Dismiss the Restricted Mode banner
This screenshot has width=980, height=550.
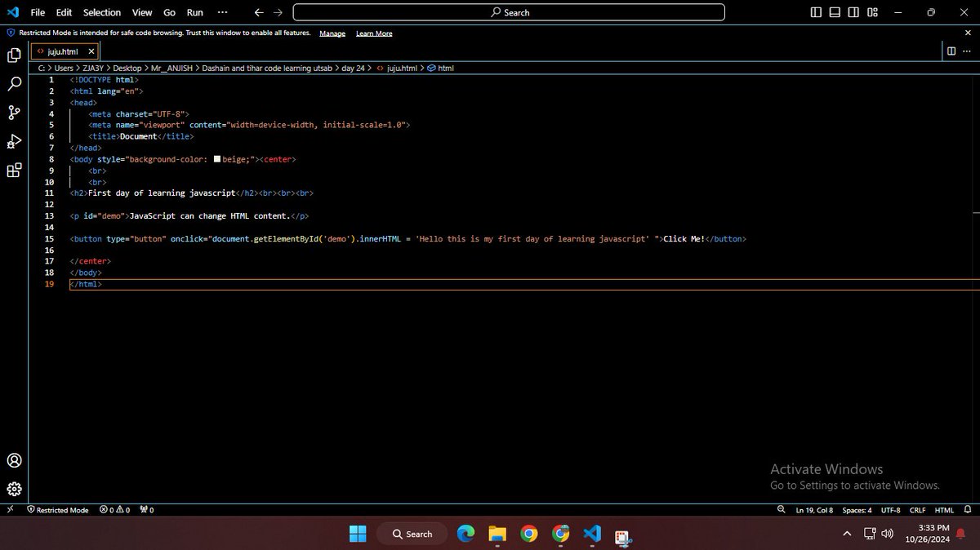968,33
